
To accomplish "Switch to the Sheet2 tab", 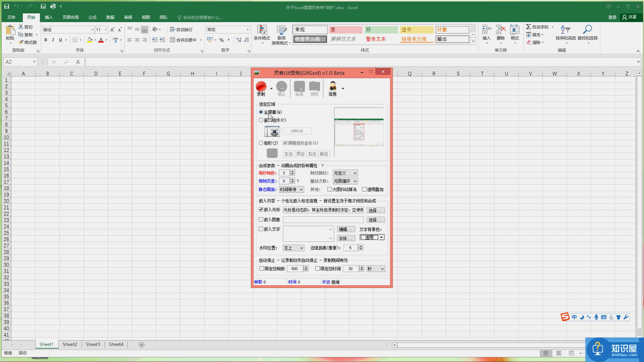I will coord(70,345).
